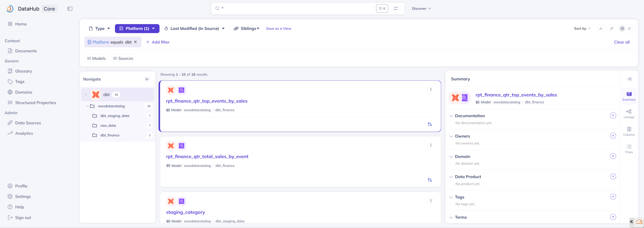Collapse the Tags section
Screen dimensions: 644x228
pos(451,197)
